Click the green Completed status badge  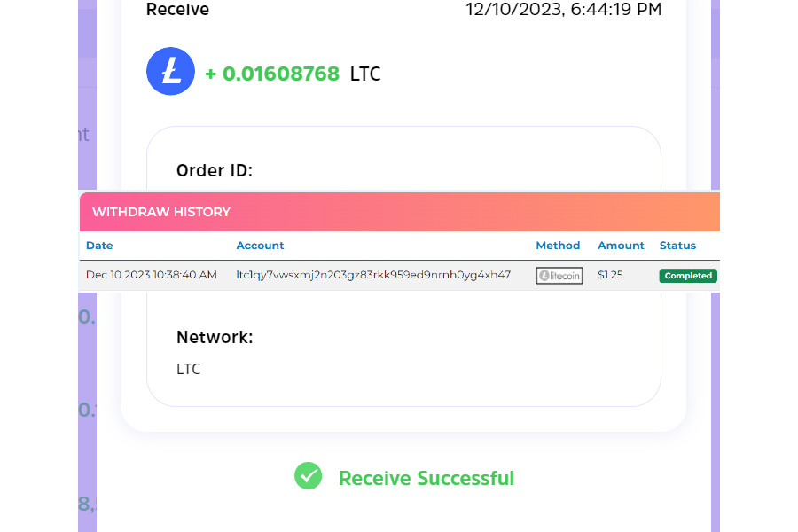(x=688, y=276)
